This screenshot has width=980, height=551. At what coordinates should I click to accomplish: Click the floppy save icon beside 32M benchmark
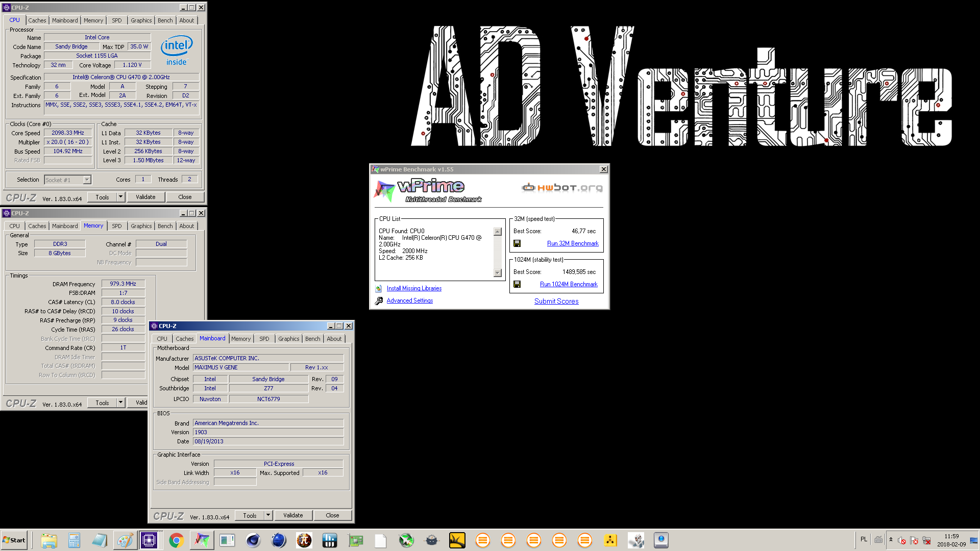[x=517, y=243]
